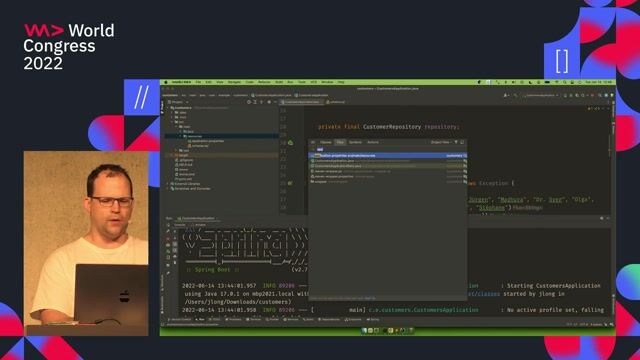640x360 pixels.
Task: Open the Version Control tool window
Action: [180, 320]
